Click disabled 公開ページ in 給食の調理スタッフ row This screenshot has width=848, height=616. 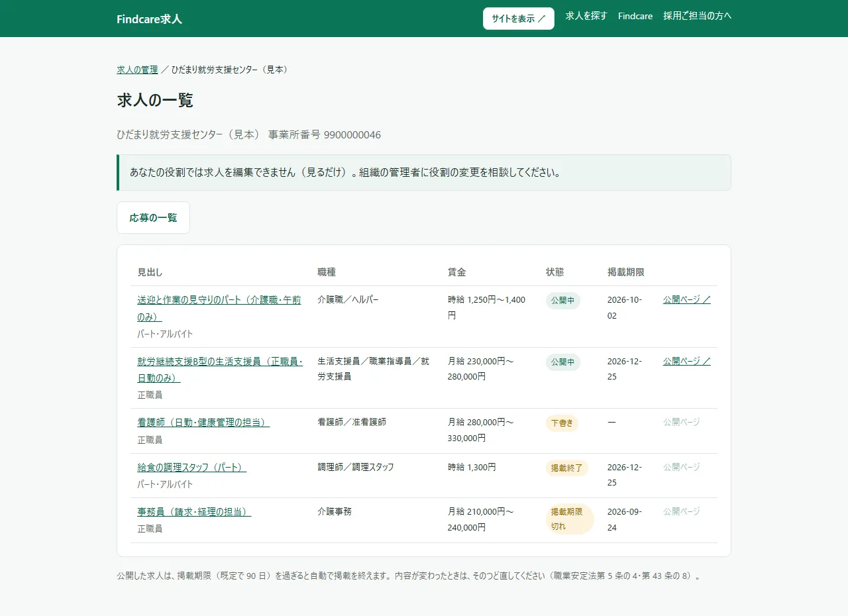[x=681, y=467]
